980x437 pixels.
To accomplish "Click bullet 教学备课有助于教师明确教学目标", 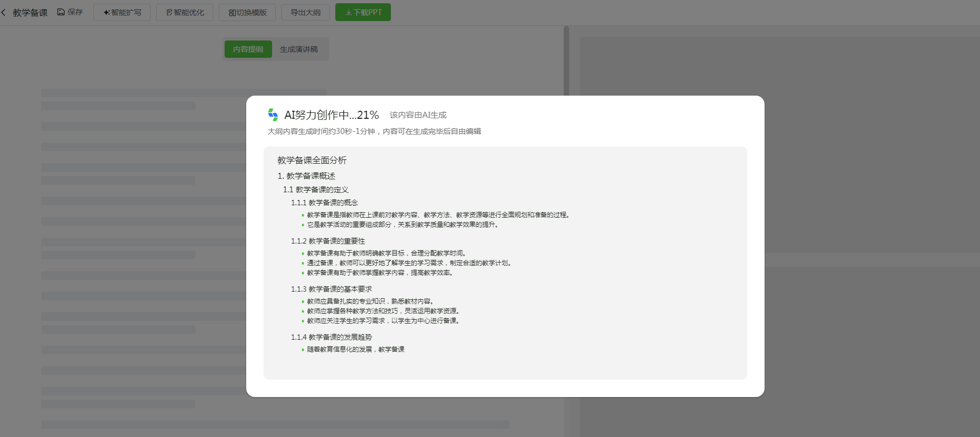I will (x=387, y=253).
